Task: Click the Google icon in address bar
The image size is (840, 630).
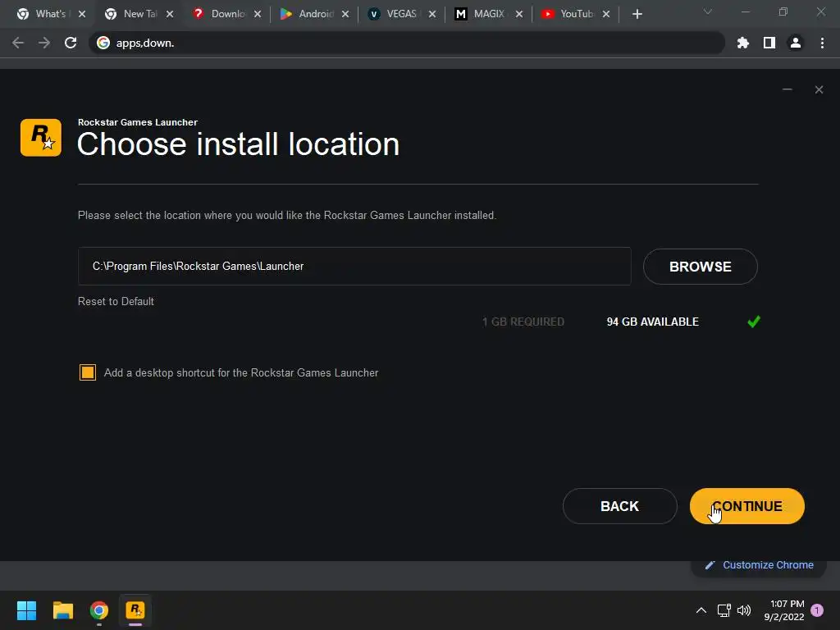Action: pyautogui.click(x=103, y=43)
